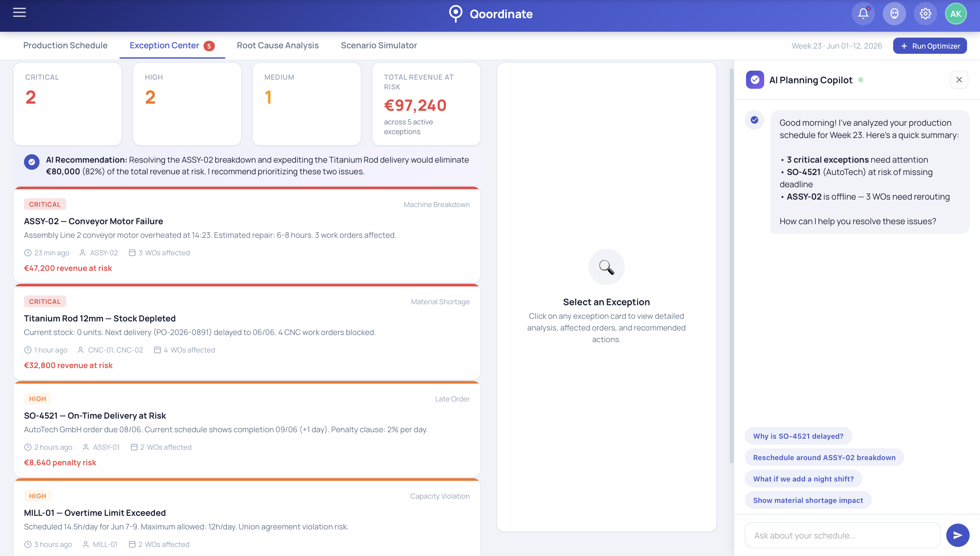The height and width of the screenshot is (556, 980).
Task: Click the HIGH tag on the MILL-01 card
Action: pyautogui.click(x=37, y=496)
